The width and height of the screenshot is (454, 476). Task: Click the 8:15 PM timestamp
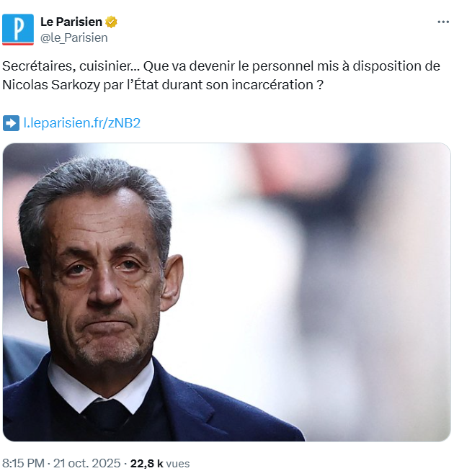click(23, 464)
